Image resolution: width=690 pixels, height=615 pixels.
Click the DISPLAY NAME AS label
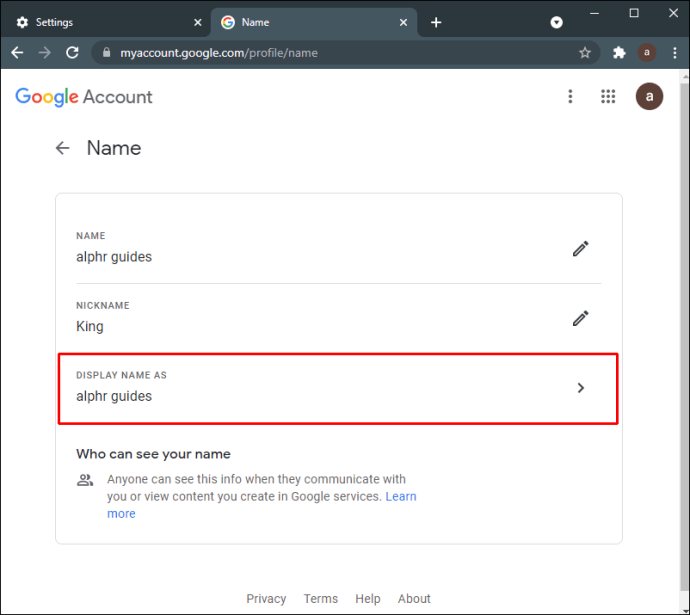121,375
